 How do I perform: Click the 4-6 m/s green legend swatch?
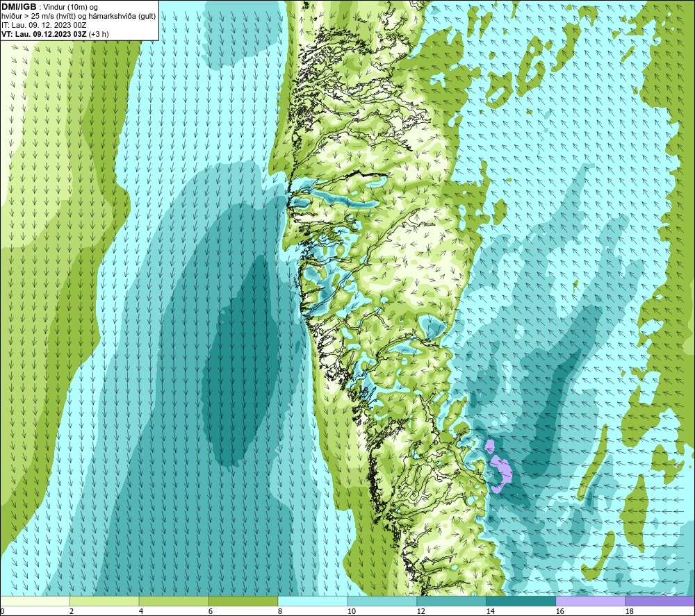(x=174, y=601)
